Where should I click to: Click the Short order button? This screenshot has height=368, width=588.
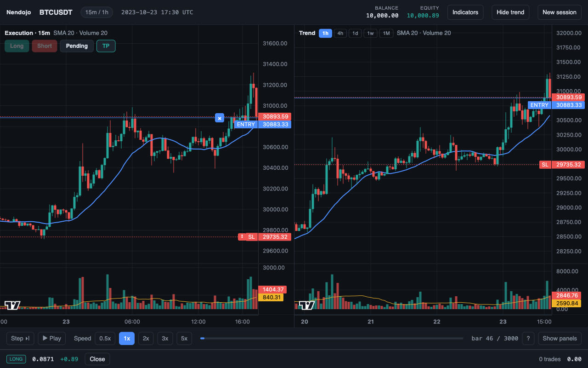click(45, 46)
